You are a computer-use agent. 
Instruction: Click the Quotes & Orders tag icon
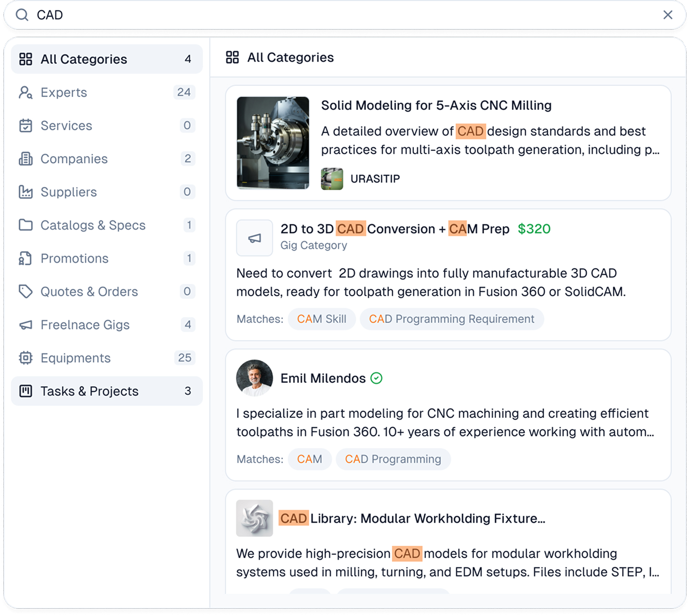(x=26, y=291)
